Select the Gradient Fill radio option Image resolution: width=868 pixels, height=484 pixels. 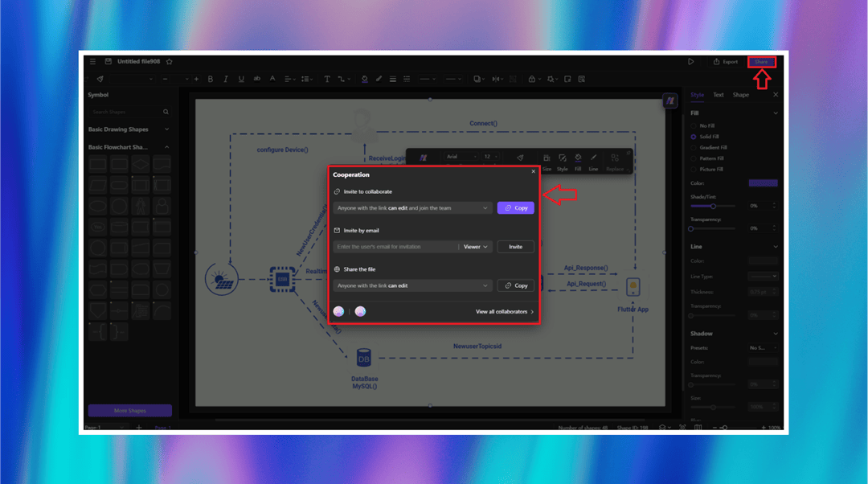[x=693, y=148]
